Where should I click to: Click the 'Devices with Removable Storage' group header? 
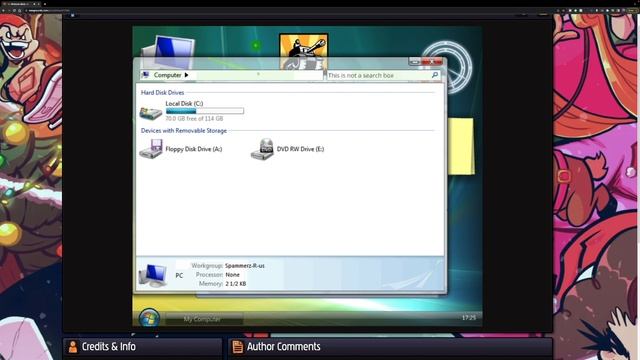(184, 131)
